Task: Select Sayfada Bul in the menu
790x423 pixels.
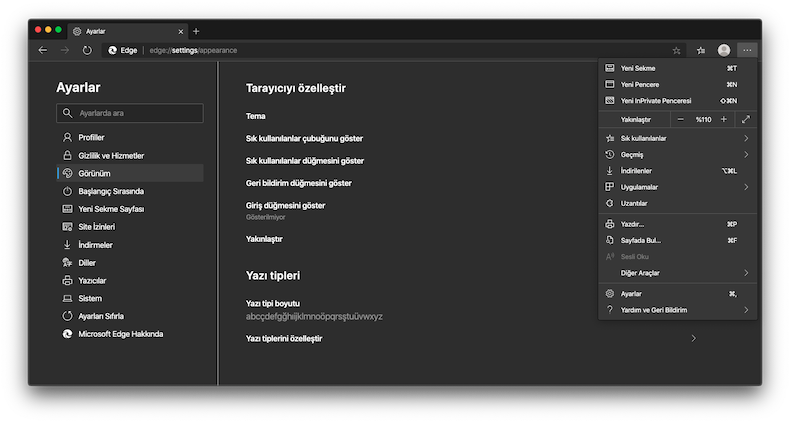Action: (x=678, y=240)
